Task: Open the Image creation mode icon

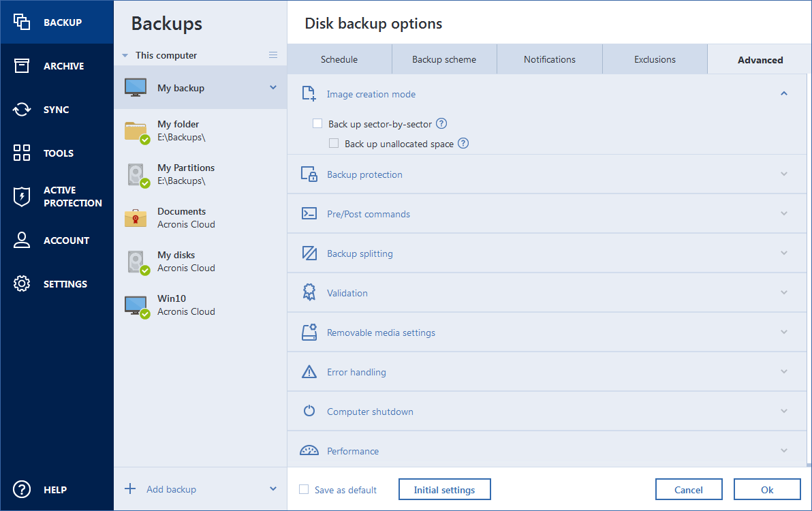Action: tap(309, 93)
